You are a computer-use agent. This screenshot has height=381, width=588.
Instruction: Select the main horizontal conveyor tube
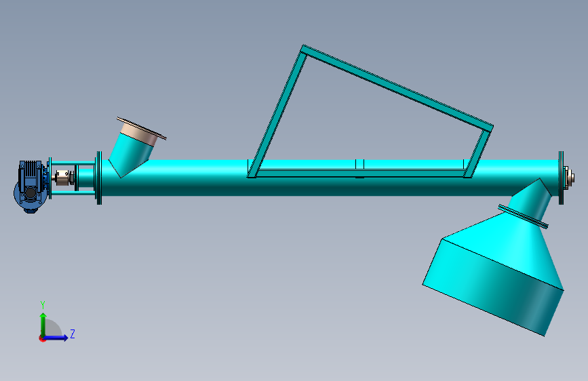click(x=330, y=188)
